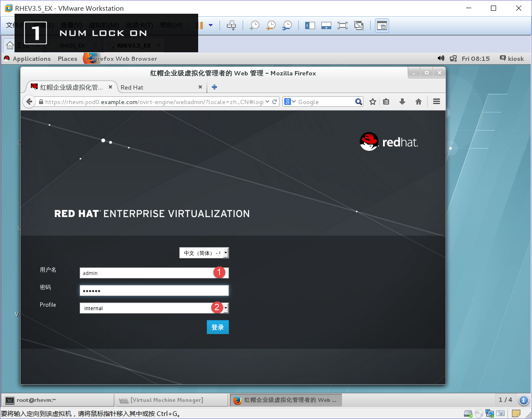
Task: Open the search engine selector dropdown
Action: click(x=290, y=102)
